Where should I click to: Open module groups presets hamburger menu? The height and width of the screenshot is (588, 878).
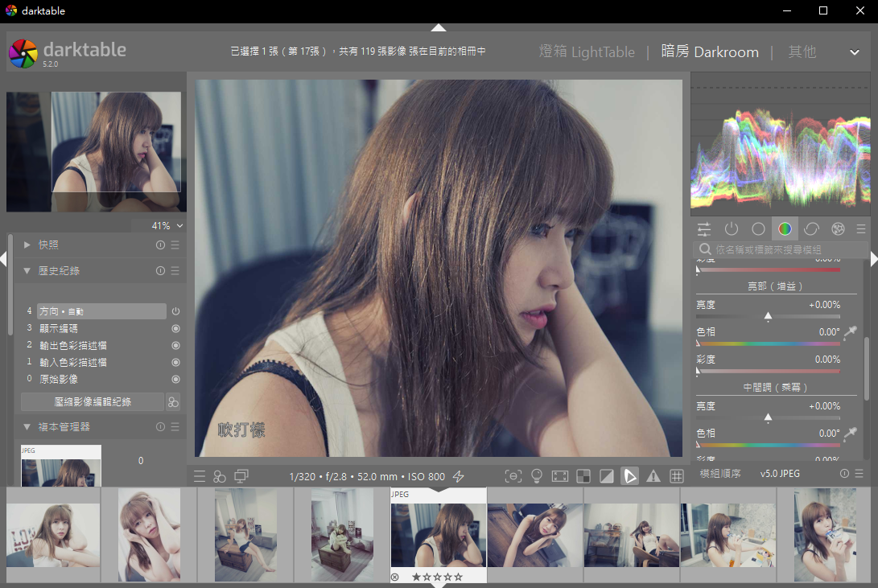coord(861,228)
